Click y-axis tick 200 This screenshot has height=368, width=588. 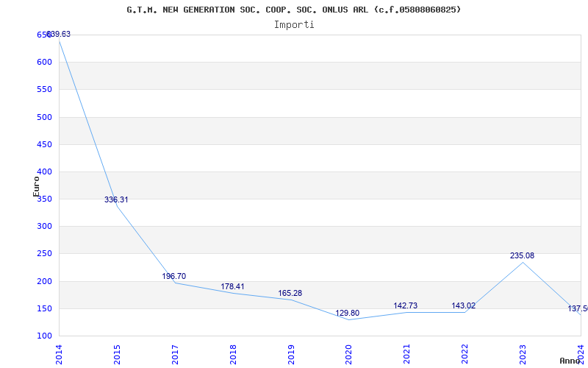44,281
